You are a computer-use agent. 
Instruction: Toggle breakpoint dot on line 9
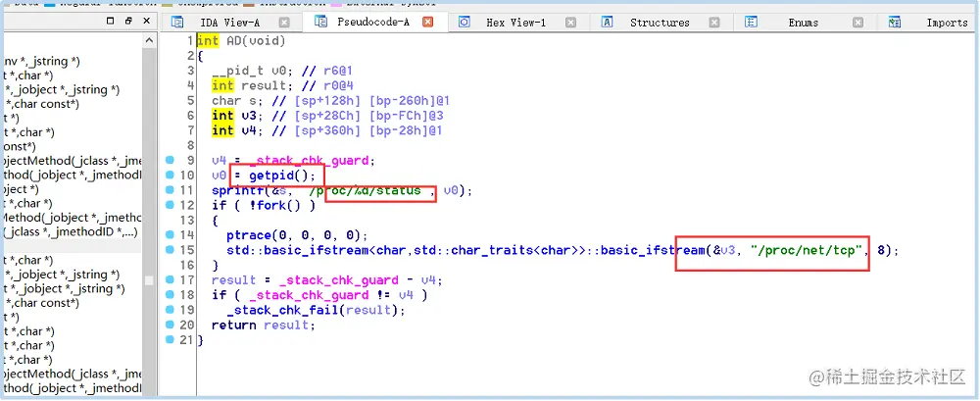[x=170, y=160]
